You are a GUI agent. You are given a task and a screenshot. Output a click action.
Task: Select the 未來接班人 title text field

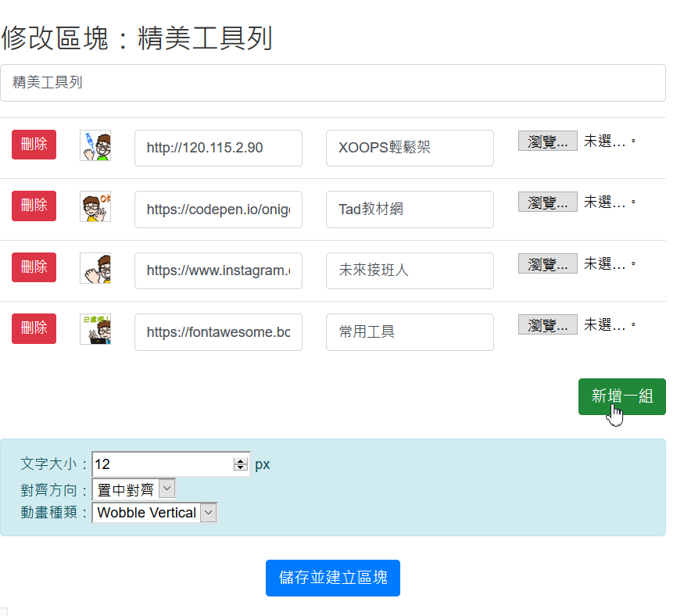click(410, 270)
